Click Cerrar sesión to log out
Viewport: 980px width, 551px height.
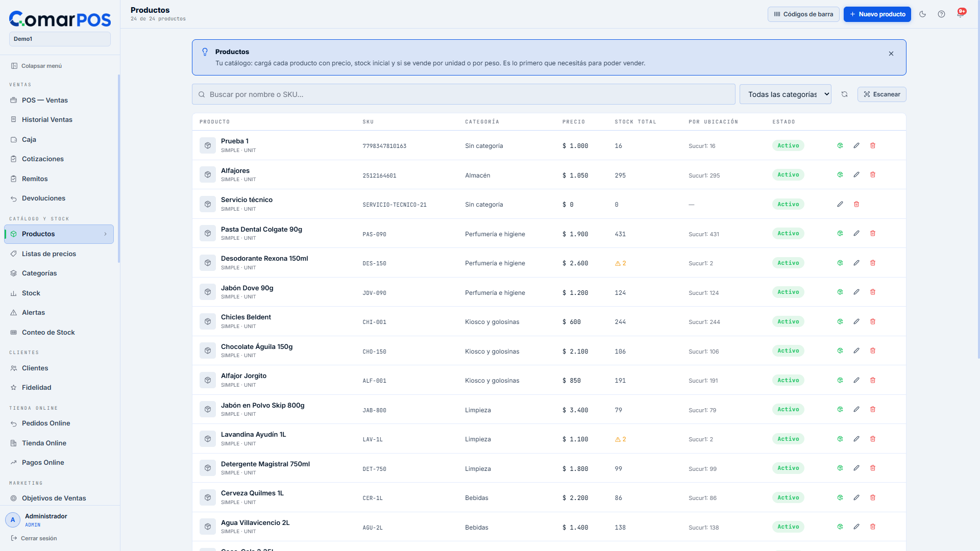coord(34,538)
